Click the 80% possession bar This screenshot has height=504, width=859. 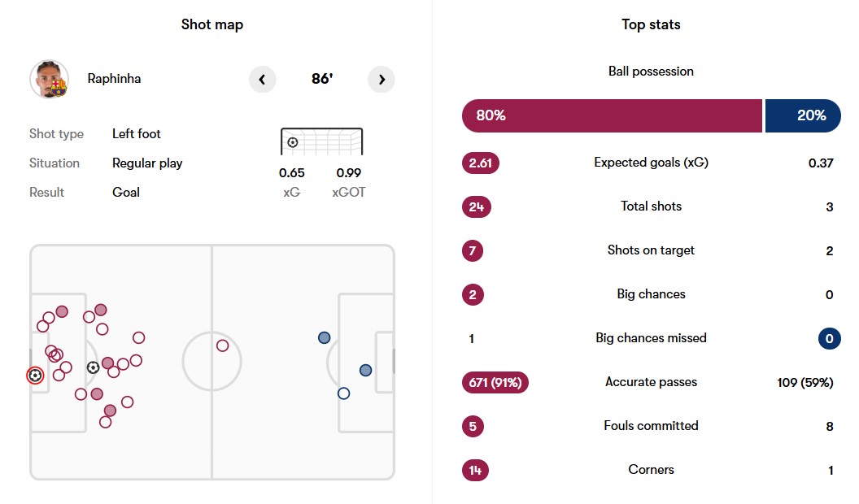[612, 115]
